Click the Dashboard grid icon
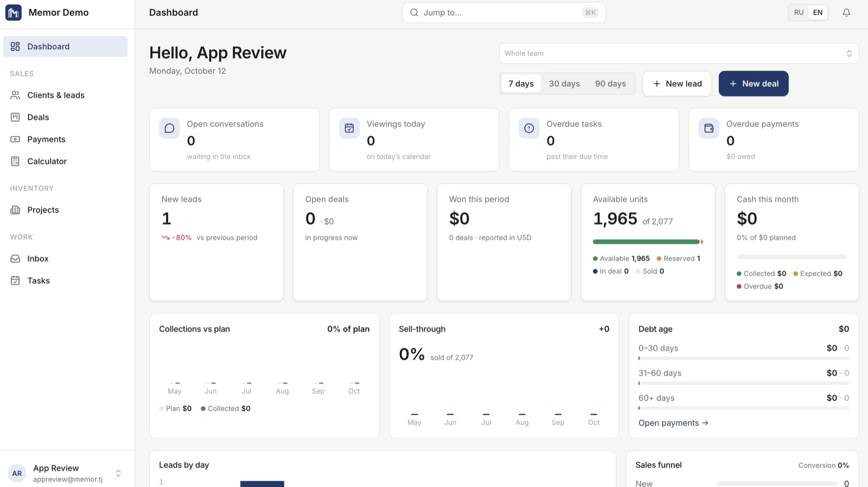868x487 pixels. click(x=15, y=47)
